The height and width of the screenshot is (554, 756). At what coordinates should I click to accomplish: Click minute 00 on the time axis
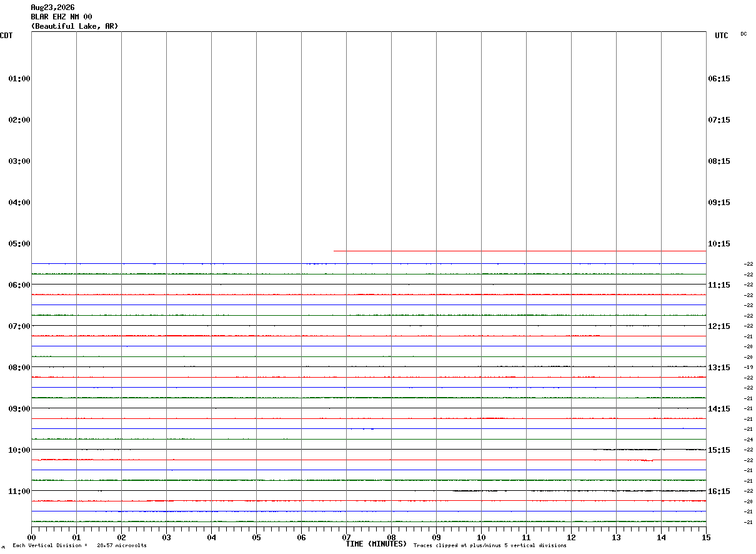tap(31, 537)
